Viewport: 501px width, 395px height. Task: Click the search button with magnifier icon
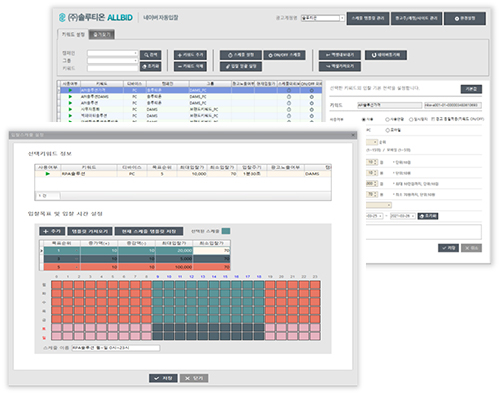pos(150,55)
